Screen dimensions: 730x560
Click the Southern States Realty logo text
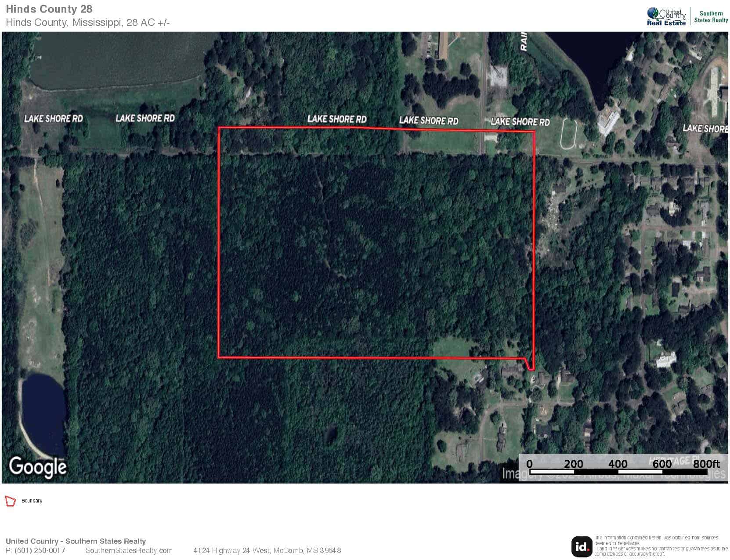pos(711,17)
